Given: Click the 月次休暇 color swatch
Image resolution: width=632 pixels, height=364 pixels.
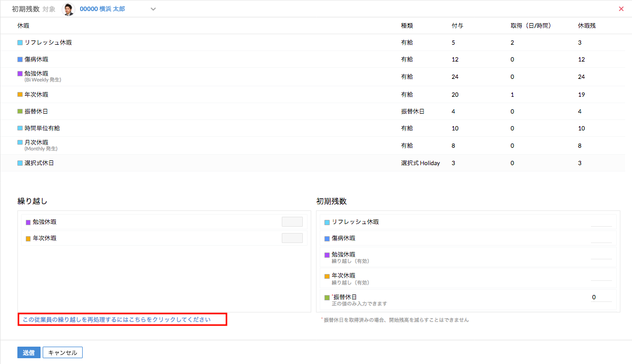Looking at the screenshot, I should click(x=20, y=143).
